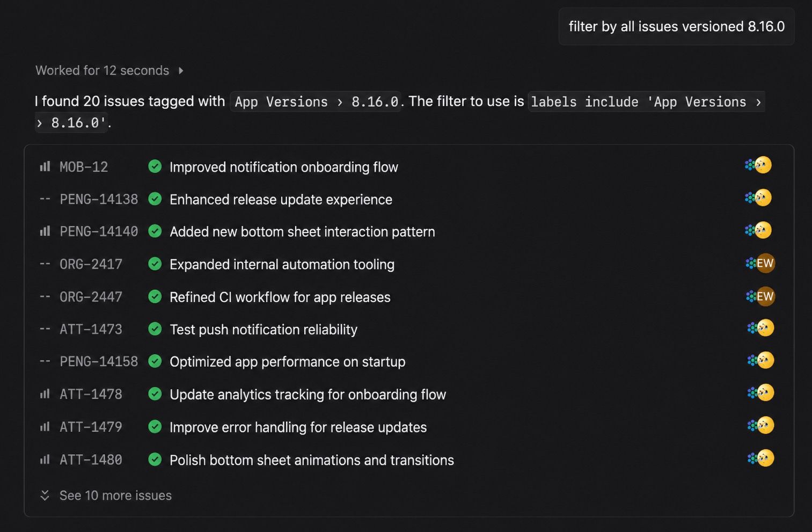
Task: Open issue Optimized app performance on startup
Action: 287,362
